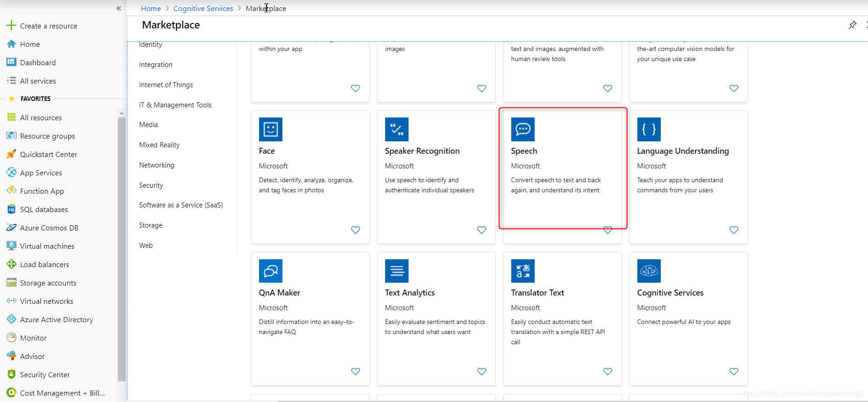868x402 pixels.
Task: Click the Create a resource plus icon
Action: click(x=11, y=26)
